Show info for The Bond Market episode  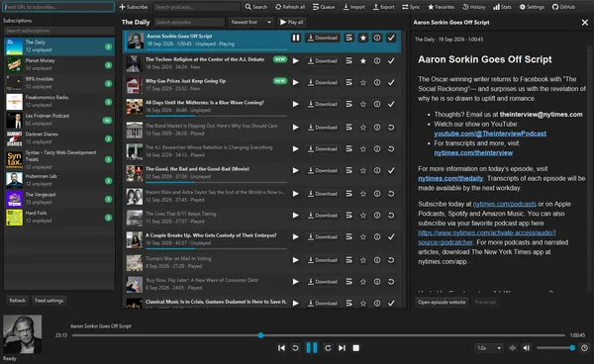(377, 128)
